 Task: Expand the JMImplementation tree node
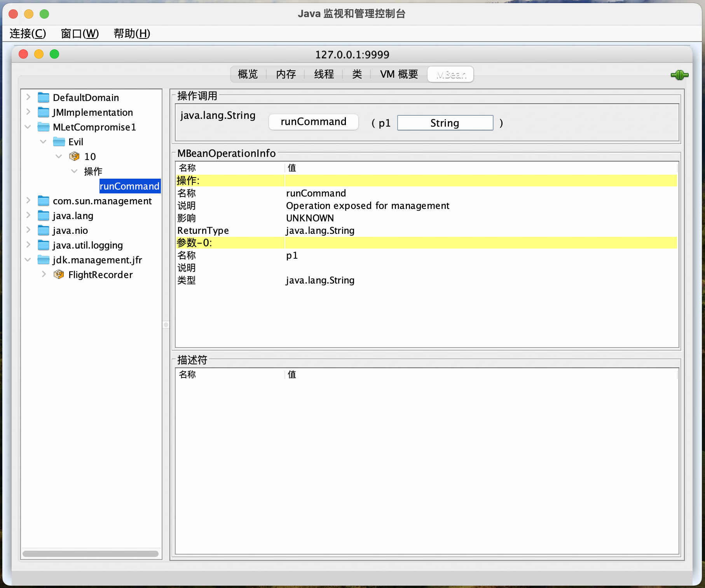click(x=28, y=111)
